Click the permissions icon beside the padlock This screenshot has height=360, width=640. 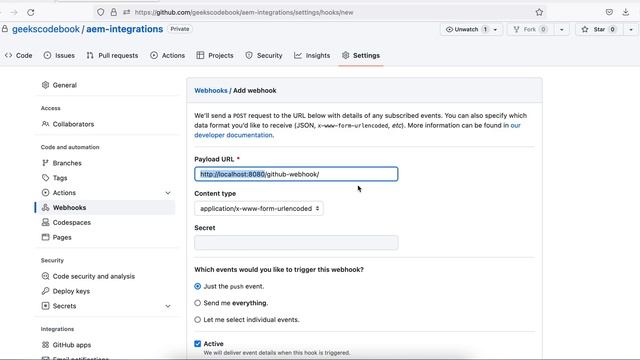[127, 12]
